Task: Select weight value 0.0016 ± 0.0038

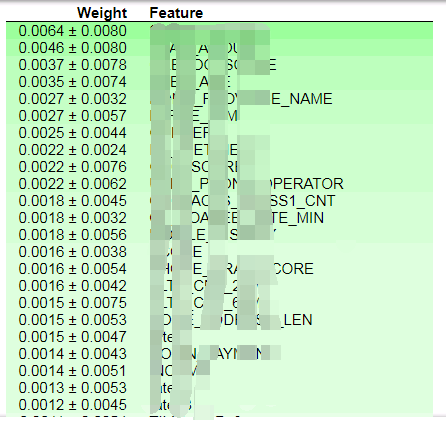Action: click(73, 252)
